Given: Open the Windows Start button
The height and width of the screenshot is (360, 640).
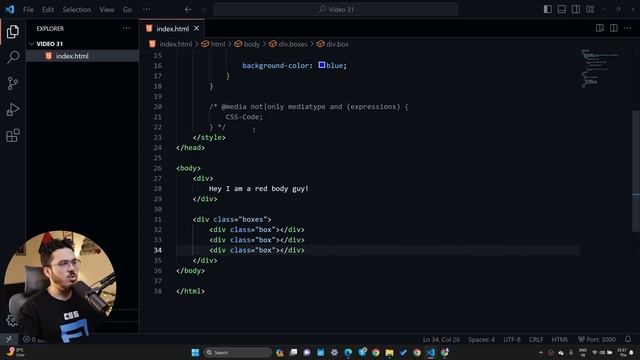Looking at the screenshot, I should [195, 352].
